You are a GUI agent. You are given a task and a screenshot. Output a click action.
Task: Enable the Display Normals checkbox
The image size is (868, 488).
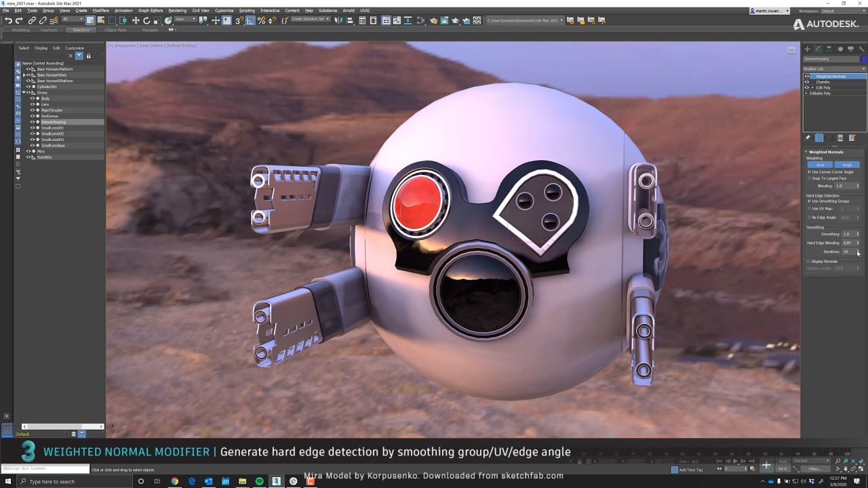tap(809, 262)
